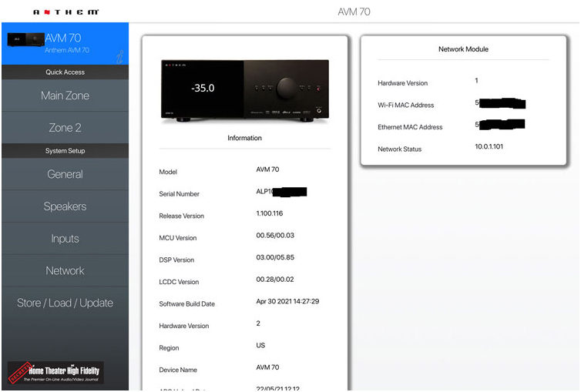Go to General system setup

point(65,174)
